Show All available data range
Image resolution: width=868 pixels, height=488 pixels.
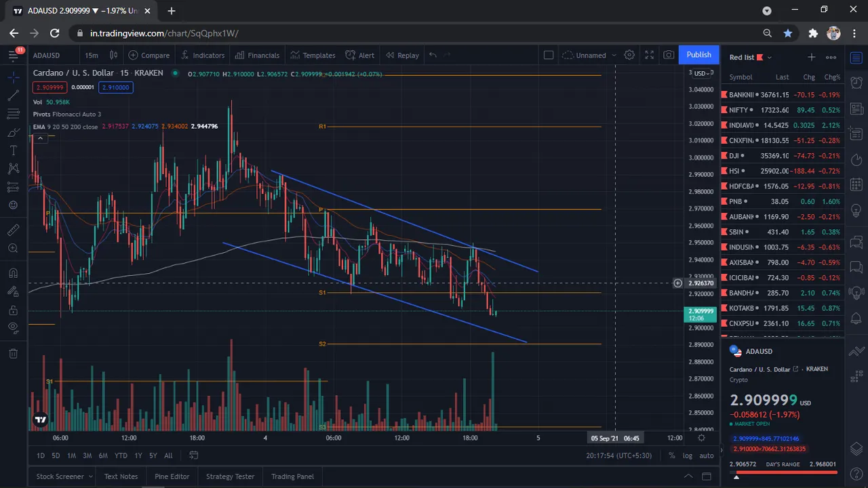168,455
